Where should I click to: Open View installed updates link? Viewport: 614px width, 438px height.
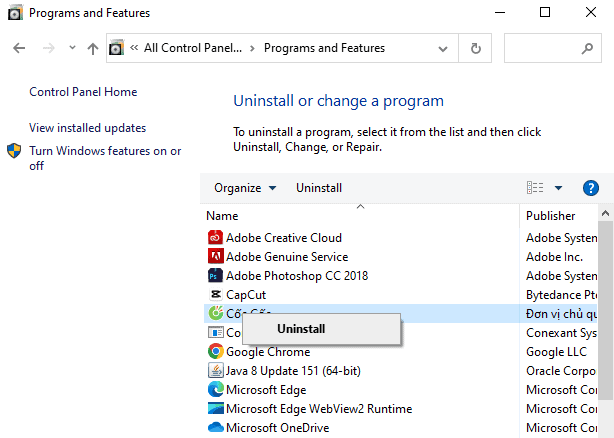[87, 128]
